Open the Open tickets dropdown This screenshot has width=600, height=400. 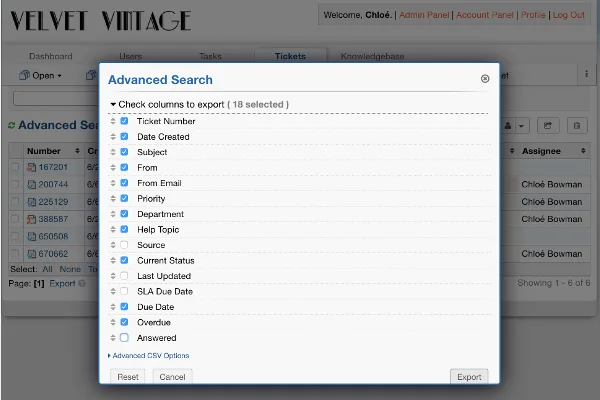pyautogui.click(x=41, y=75)
